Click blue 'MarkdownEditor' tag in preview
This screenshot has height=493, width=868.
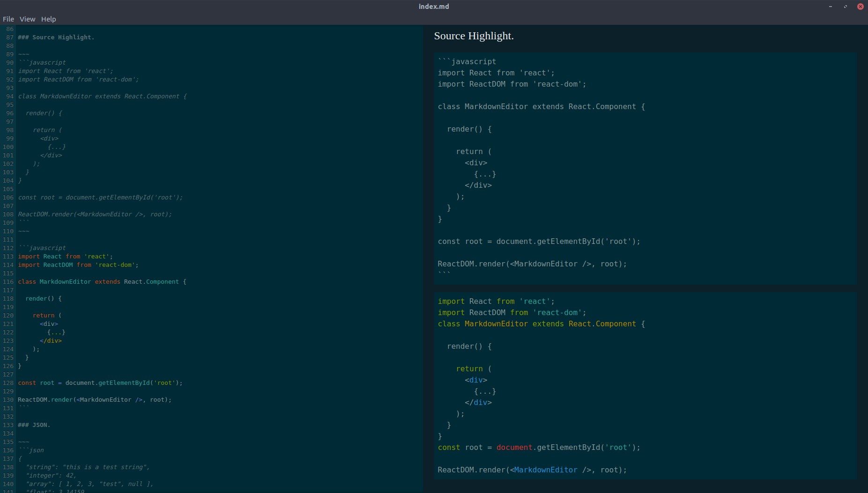(546, 470)
